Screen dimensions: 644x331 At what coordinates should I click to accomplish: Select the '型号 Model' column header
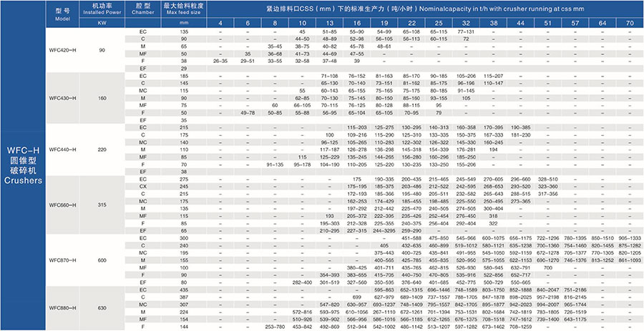[62, 14]
